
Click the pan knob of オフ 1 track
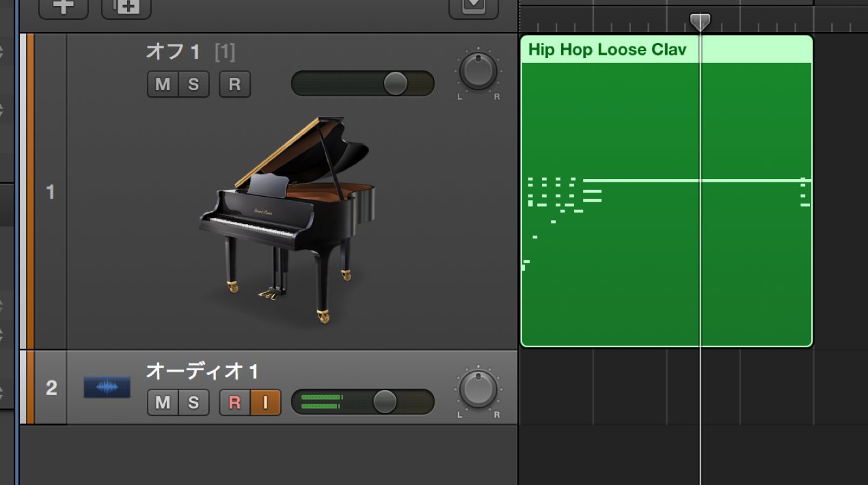pos(478,71)
